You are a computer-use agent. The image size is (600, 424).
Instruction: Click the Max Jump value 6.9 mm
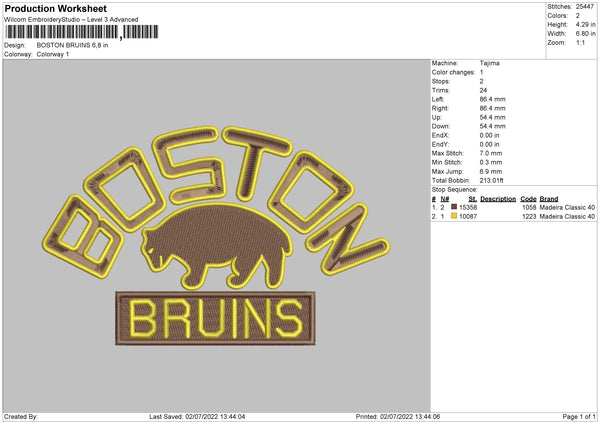(x=491, y=171)
